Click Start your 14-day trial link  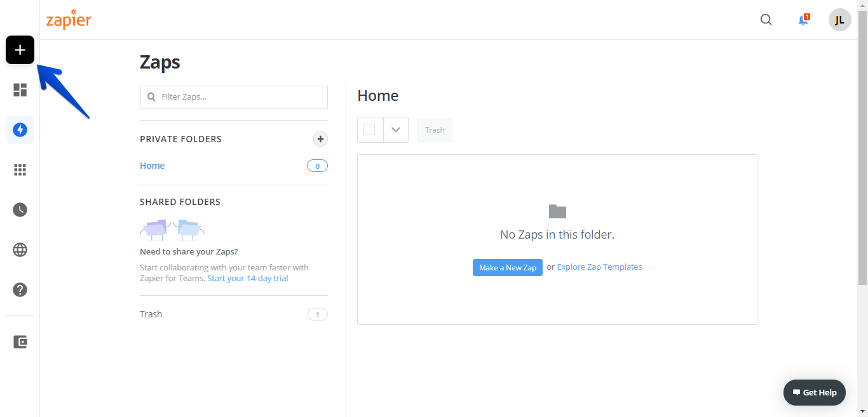coord(248,279)
